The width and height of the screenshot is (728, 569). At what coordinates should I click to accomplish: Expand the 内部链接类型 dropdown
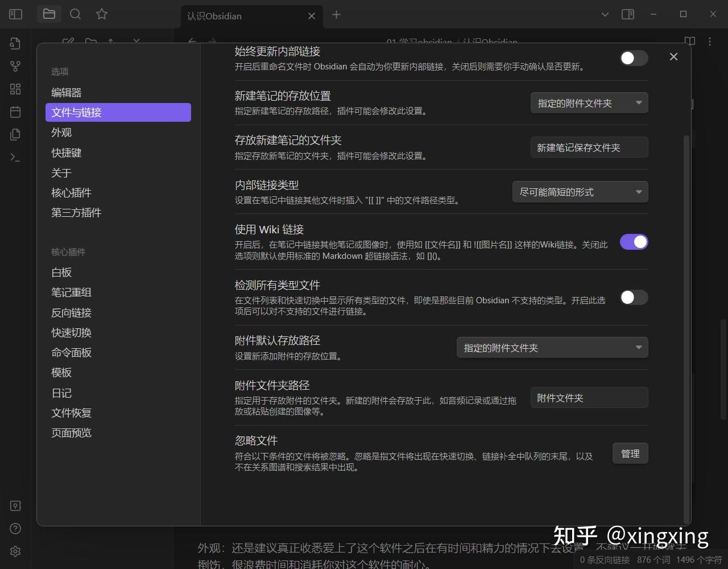[x=580, y=192]
